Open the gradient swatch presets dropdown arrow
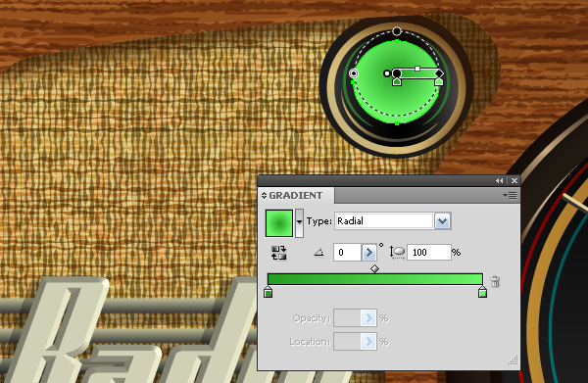Viewport: 588px width, 383px height. (x=299, y=223)
